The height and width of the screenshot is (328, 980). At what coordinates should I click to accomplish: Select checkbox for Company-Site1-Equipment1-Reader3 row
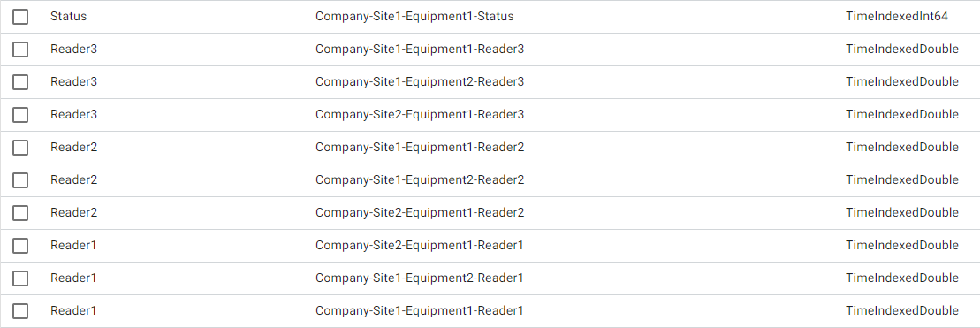tap(20, 50)
